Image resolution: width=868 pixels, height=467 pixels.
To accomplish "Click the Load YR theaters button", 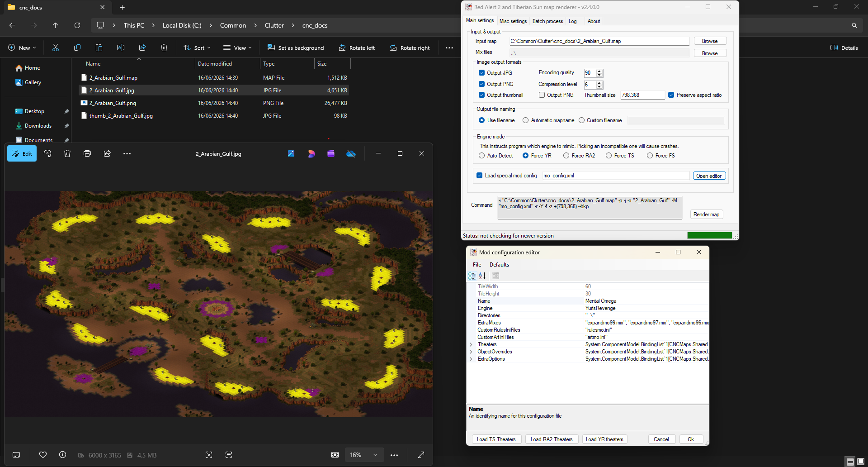I will (x=604, y=439).
